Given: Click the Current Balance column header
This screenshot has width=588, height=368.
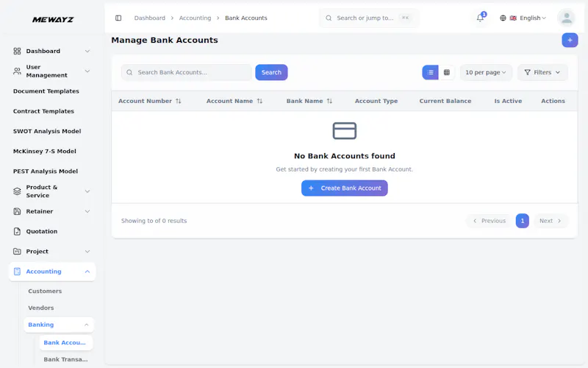Looking at the screenshot, I should tap(445, 101).
